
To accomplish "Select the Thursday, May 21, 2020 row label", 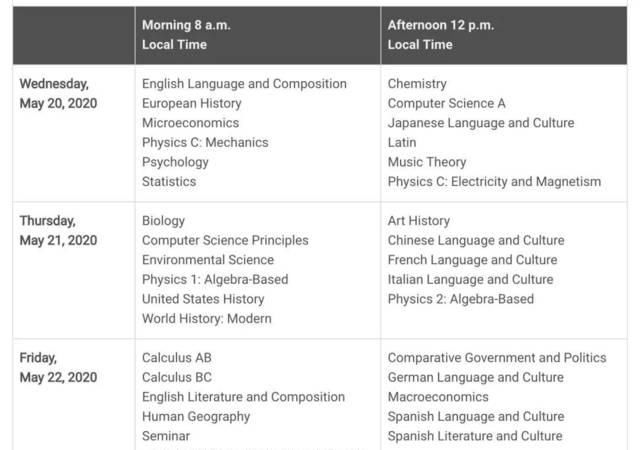I will tap(59, 230).
